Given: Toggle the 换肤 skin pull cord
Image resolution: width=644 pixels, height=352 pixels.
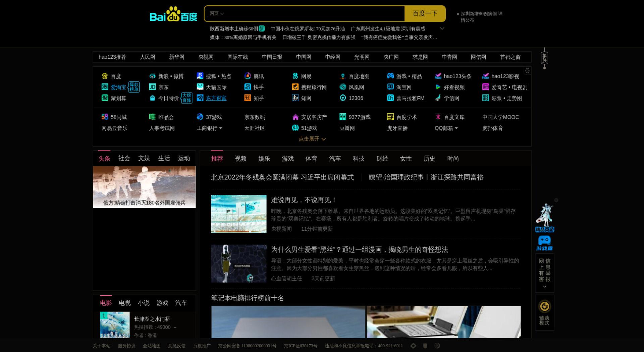Looking at the screenshot, I should click(544, 58).
